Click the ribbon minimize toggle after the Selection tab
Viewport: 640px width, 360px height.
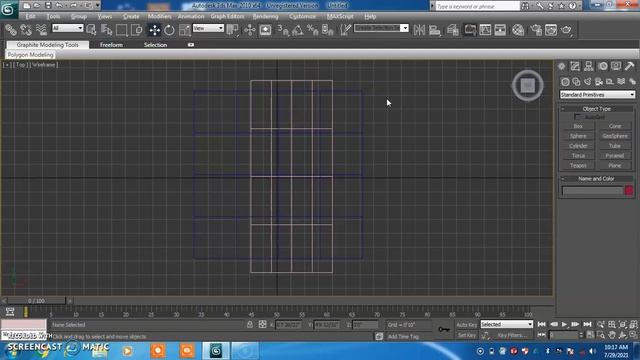pos(191,45)
